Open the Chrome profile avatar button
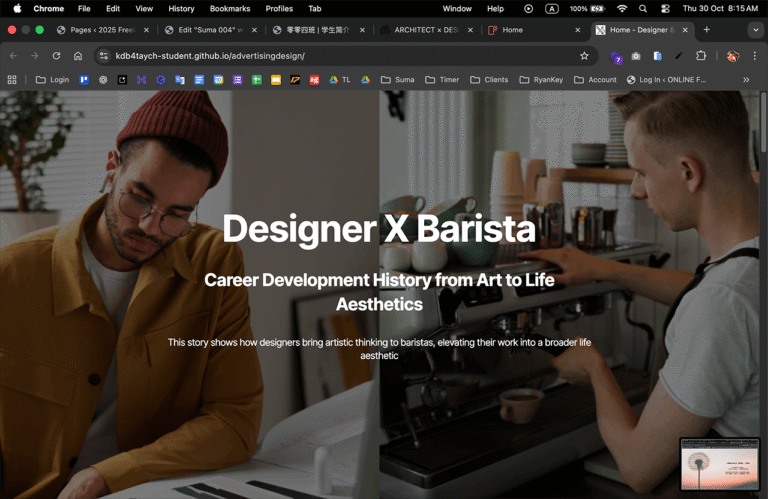The width and height of the screenshot is (768, 499). (733, 56)
